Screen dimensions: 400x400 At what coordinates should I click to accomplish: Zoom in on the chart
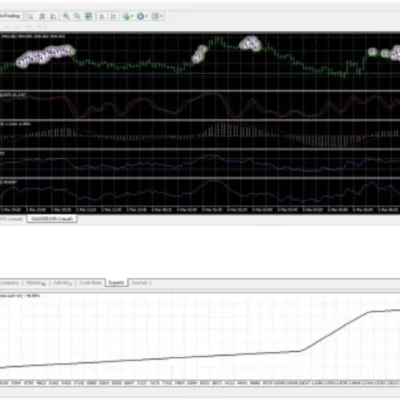66,16
